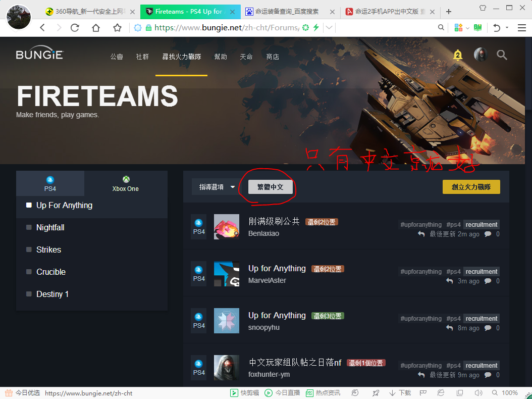
Task: Switch to the PS4 platform tab
Action: (x=50, y=184)
